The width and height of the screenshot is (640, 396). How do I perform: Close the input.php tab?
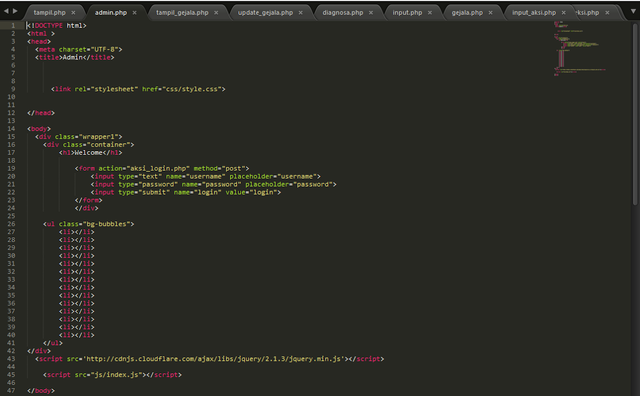(x=430, y=13)
